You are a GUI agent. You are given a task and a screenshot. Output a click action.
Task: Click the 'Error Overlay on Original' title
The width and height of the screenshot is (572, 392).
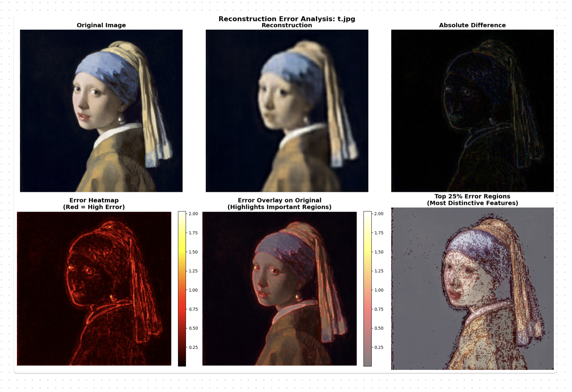pos(280,200)
